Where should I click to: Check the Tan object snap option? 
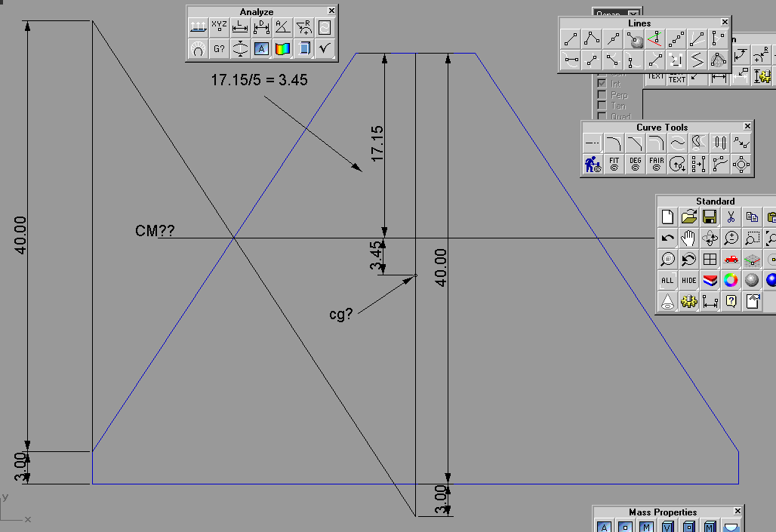tap(602, 106)
